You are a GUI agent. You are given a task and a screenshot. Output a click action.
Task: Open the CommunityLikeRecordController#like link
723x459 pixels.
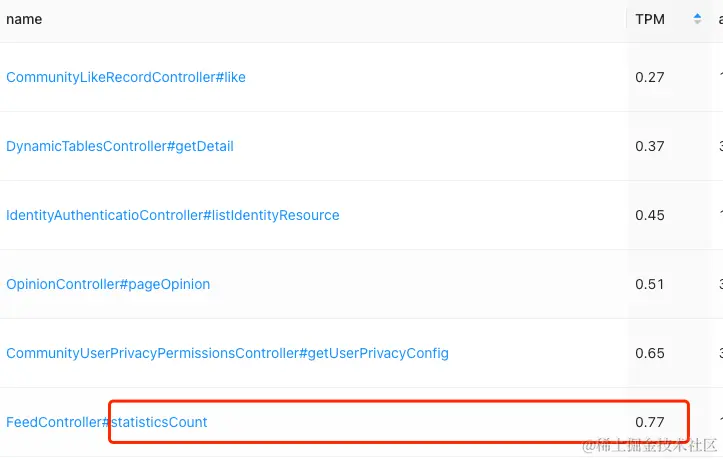(126, 77)
